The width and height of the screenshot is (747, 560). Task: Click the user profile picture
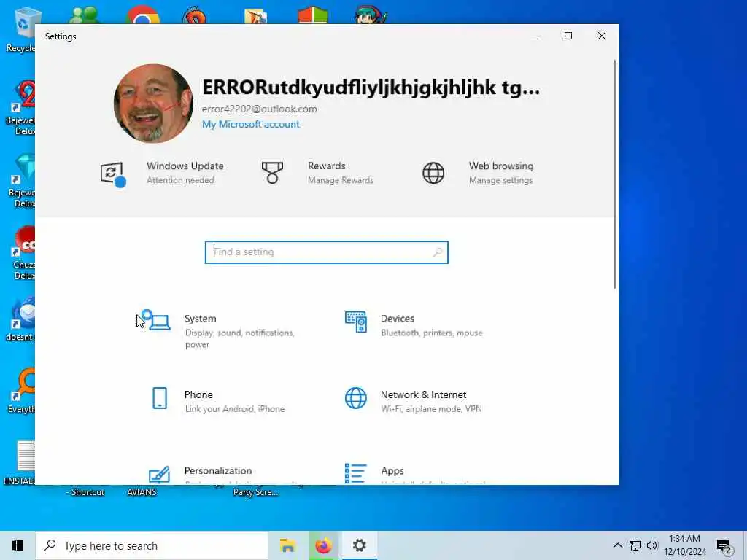coord(153,104)
